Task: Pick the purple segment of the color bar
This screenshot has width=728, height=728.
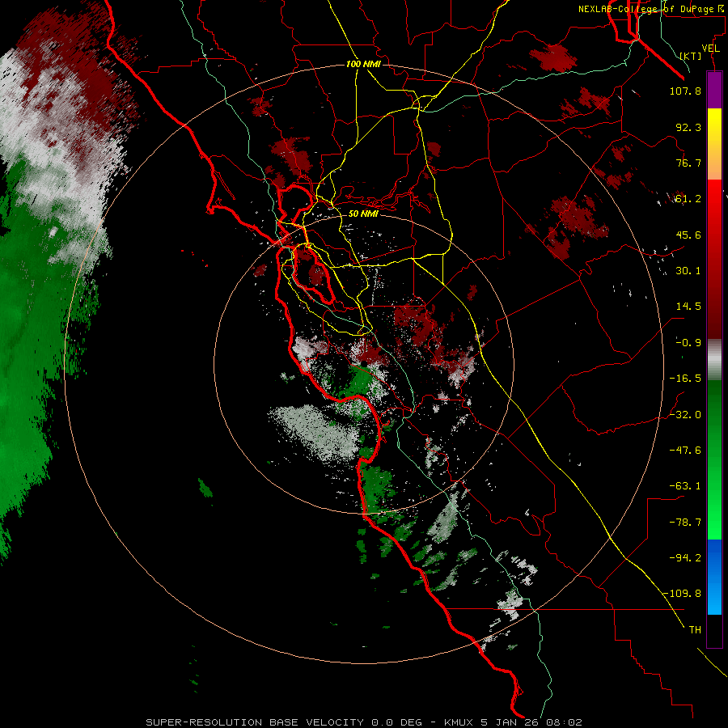Action: point(714,90)
